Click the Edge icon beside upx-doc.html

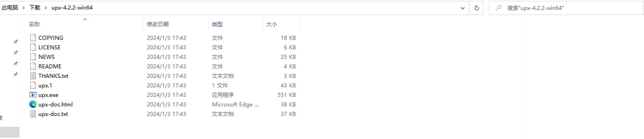pos(33,104)
